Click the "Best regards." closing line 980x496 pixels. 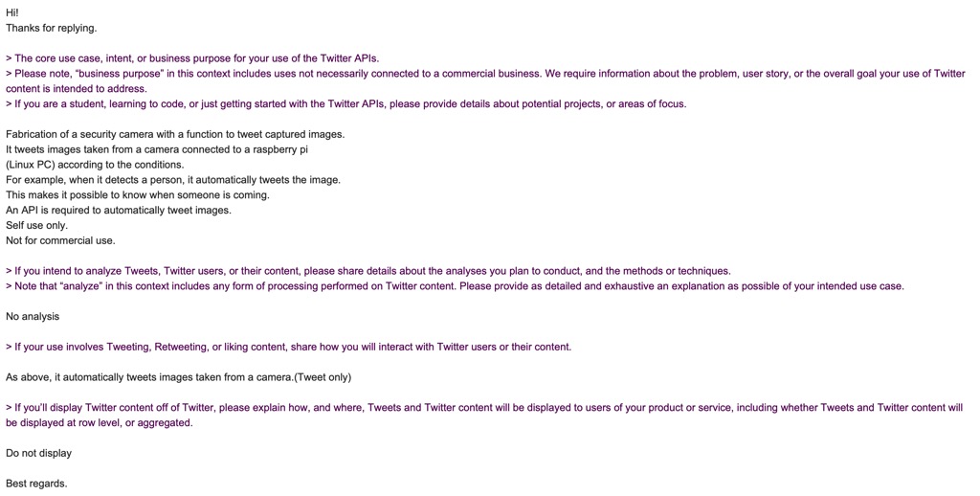coord(36,484)
